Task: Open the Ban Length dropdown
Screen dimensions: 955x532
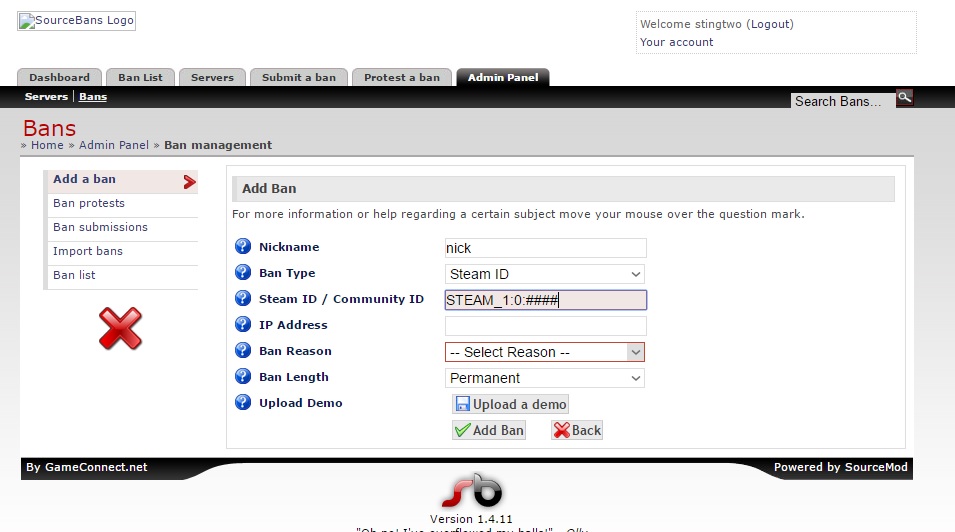Action: (545, 378)
